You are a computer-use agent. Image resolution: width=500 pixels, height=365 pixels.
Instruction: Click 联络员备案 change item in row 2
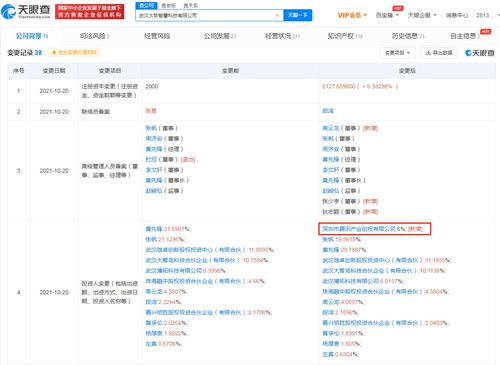tap(96, 112)
